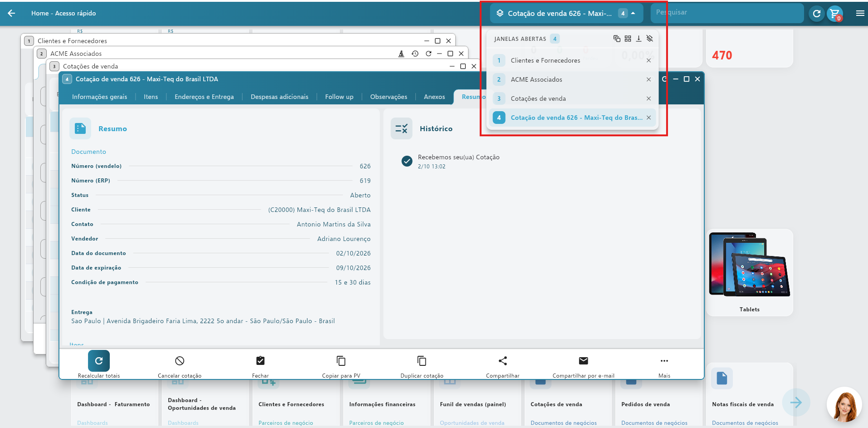Tile windows grid icon in Janelas Abertas
Viewport: 868px width, 428px height.
[x=628, y=39]
